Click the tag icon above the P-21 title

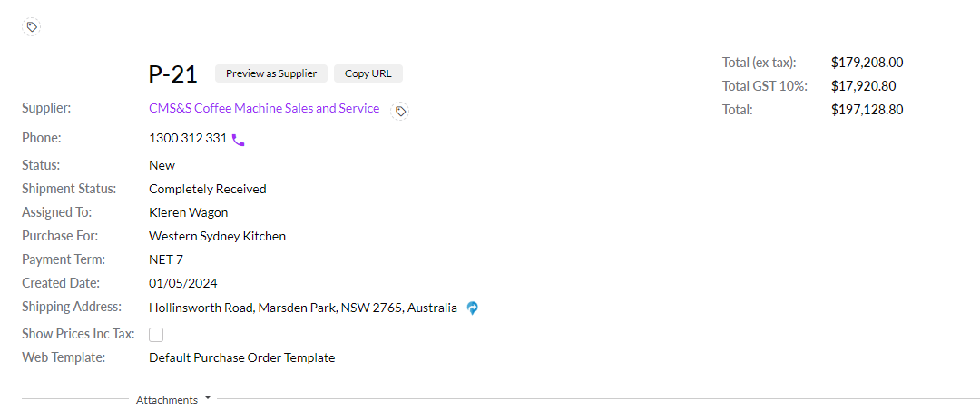[x=32, y=27]
